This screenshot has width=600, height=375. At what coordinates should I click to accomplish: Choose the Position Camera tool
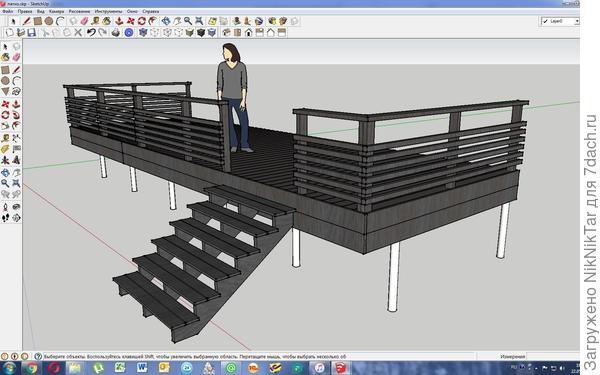coord(5,207)
